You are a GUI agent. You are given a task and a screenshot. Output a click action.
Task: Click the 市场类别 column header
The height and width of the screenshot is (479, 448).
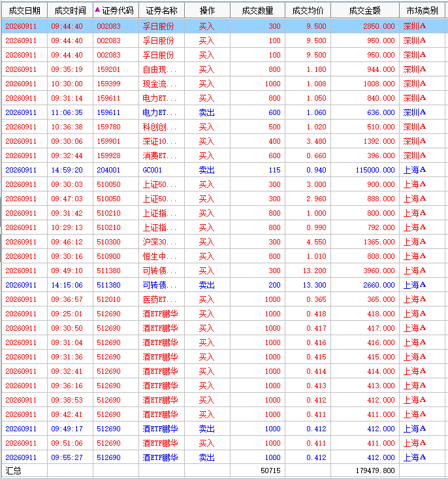coord(423,10)
